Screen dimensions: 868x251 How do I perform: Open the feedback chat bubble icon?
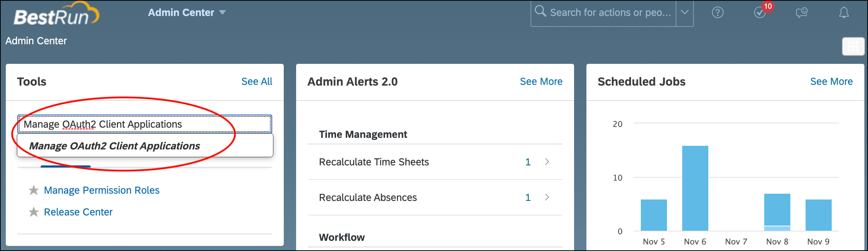(802, 13)
